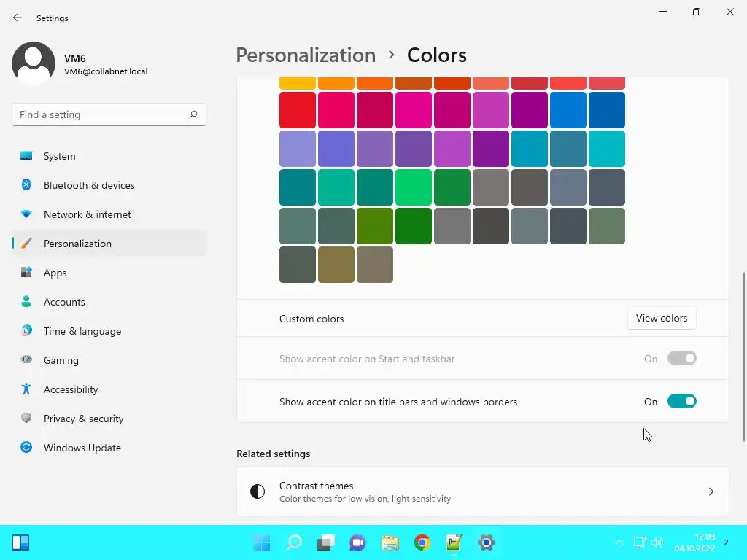Choose the lavender accent color swatch

click(x=298, y=149)
